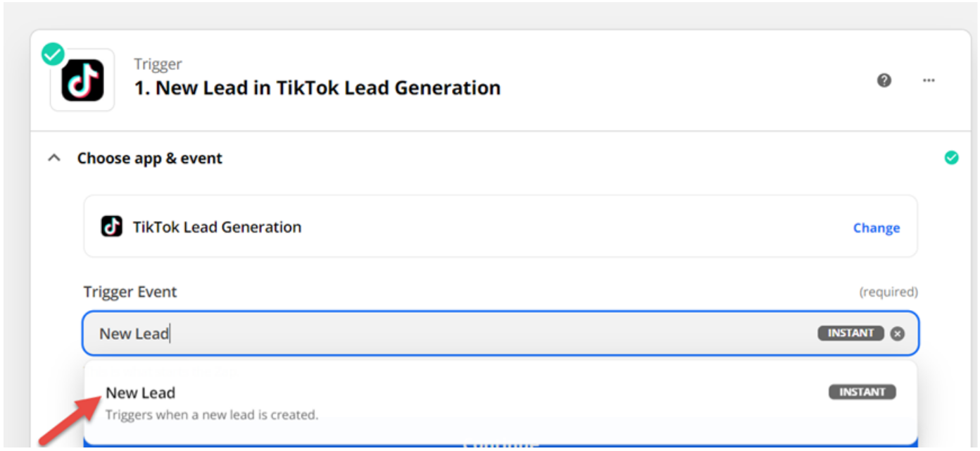Click the TikTok Lead Generation app box
Viewport: 980px width, 451px height.
(x=501, y=226)
